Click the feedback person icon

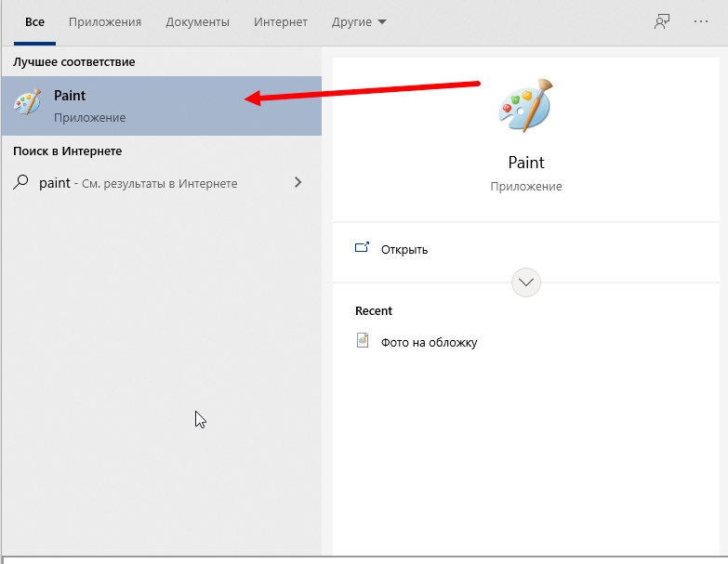(x=662, y=21)
